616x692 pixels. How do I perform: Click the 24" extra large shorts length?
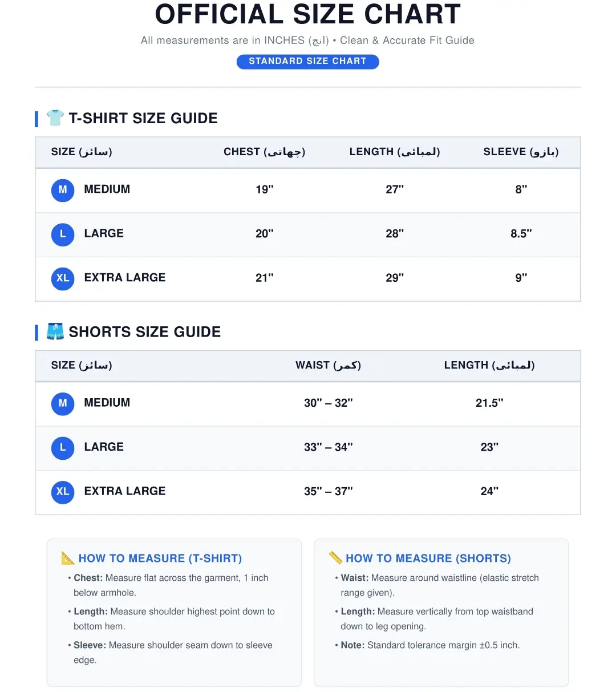click(489, 491)
